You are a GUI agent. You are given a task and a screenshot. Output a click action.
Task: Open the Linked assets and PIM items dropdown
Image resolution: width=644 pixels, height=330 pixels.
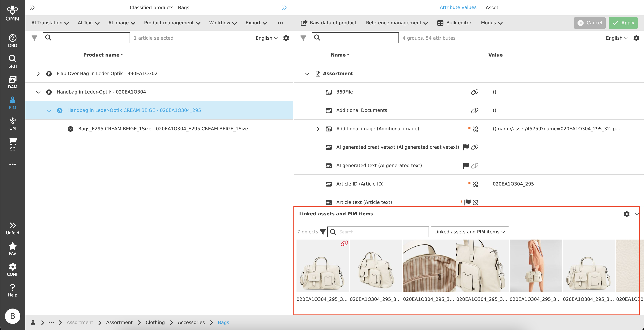(470, 232)
